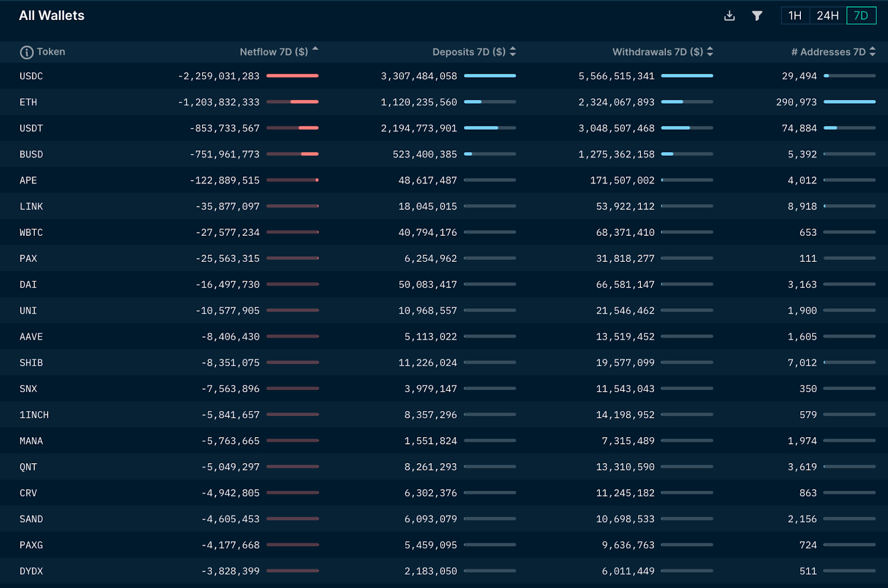Click CRV withdrawals value 11,245,182

click(625, 493)
